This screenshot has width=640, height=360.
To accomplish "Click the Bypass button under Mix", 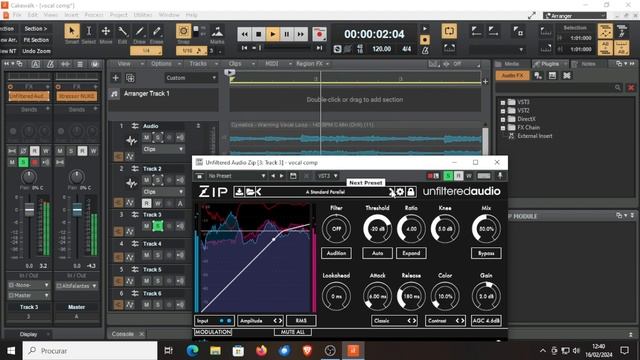I will (486, 253).
